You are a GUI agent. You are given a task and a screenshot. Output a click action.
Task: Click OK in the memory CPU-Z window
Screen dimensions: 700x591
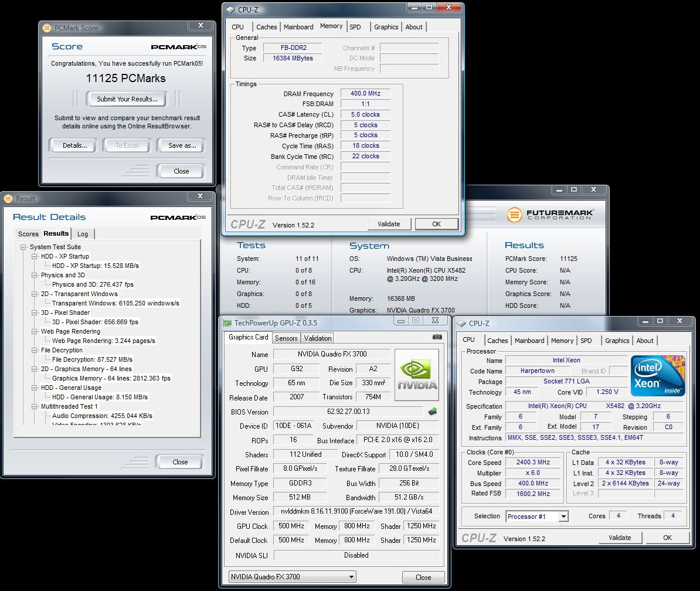pyautogui.click(x=437, y=224)
